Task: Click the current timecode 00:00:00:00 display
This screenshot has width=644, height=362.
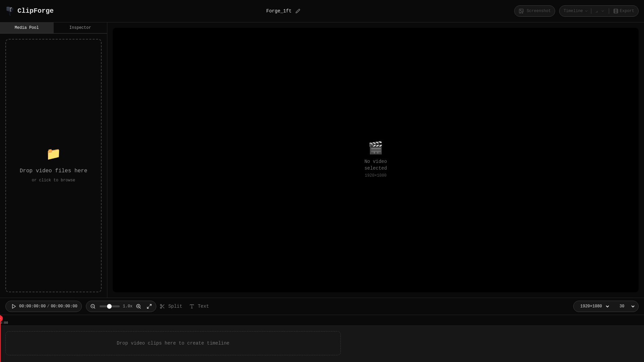Action: click(x=32, y=306)
